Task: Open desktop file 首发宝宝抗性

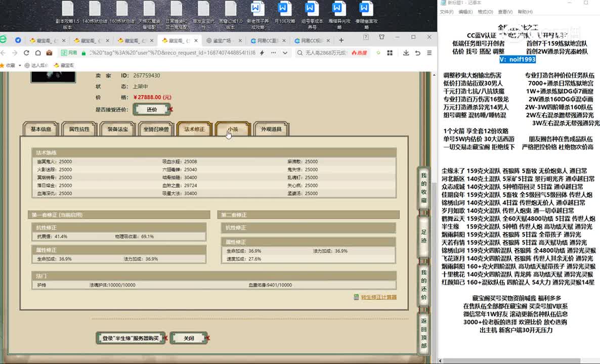Action: 203,15
